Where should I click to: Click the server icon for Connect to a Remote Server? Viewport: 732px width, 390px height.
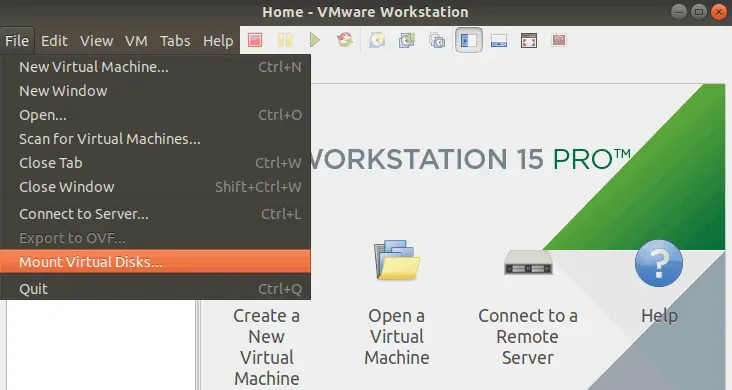[x=528, y=262]
